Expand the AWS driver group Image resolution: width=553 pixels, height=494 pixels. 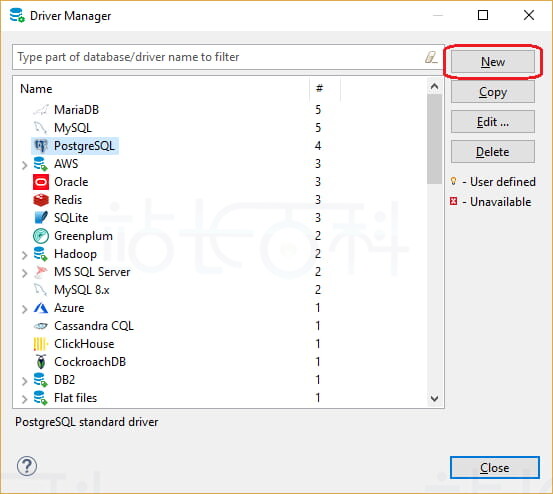(24, 165)
